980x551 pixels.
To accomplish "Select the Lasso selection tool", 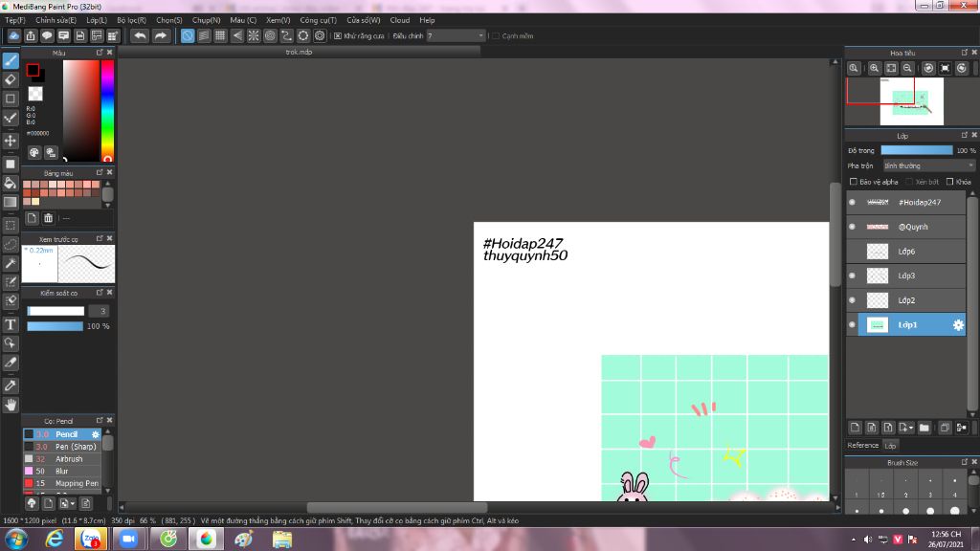I will [11, 244].
